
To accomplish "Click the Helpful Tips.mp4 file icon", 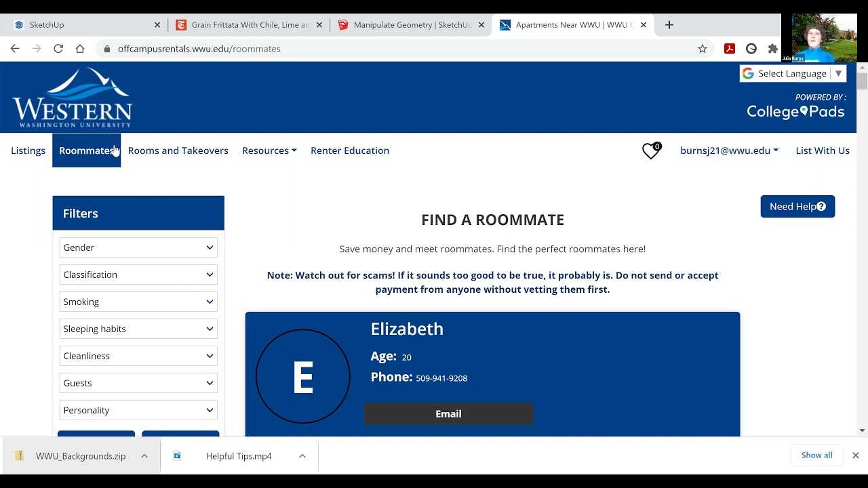I will click(177, 456).
